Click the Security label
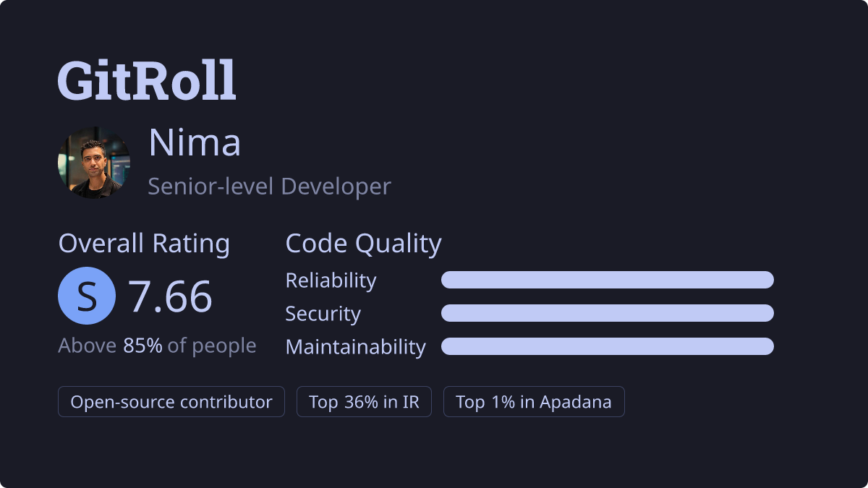 click(x=323, y=314)
